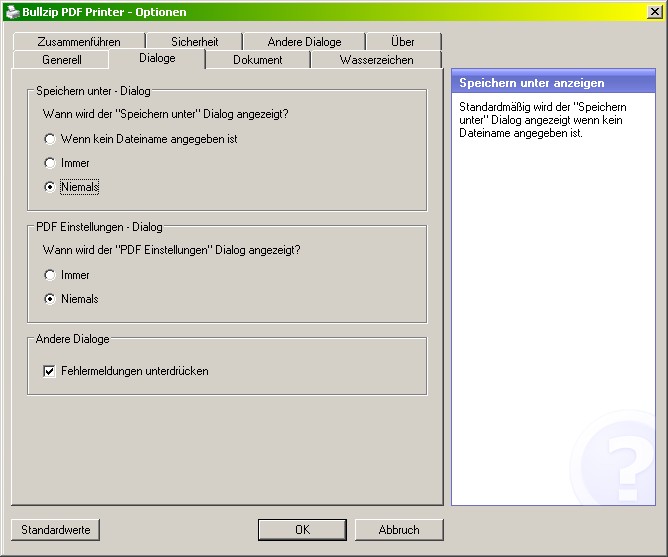The image size is (668, 557).
Task: Open the Dokument tab
Action: point(257,59)
